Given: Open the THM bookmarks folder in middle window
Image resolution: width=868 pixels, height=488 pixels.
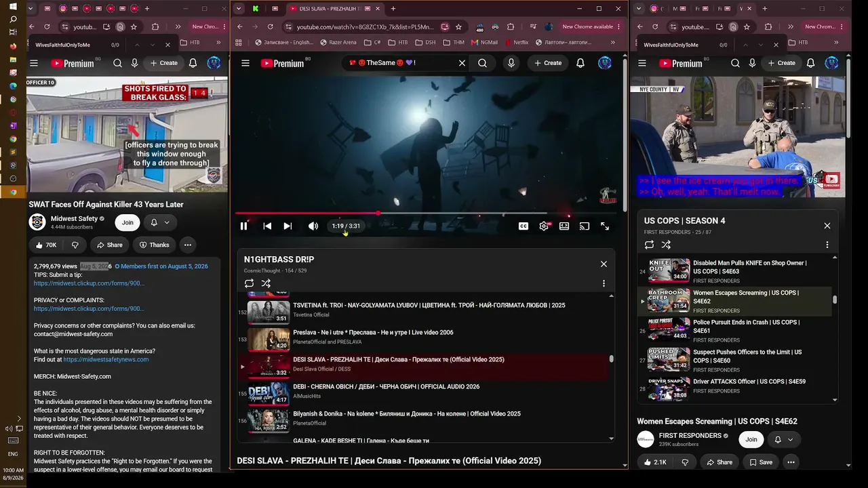Looking at the screenshot, I should (454, 42).
